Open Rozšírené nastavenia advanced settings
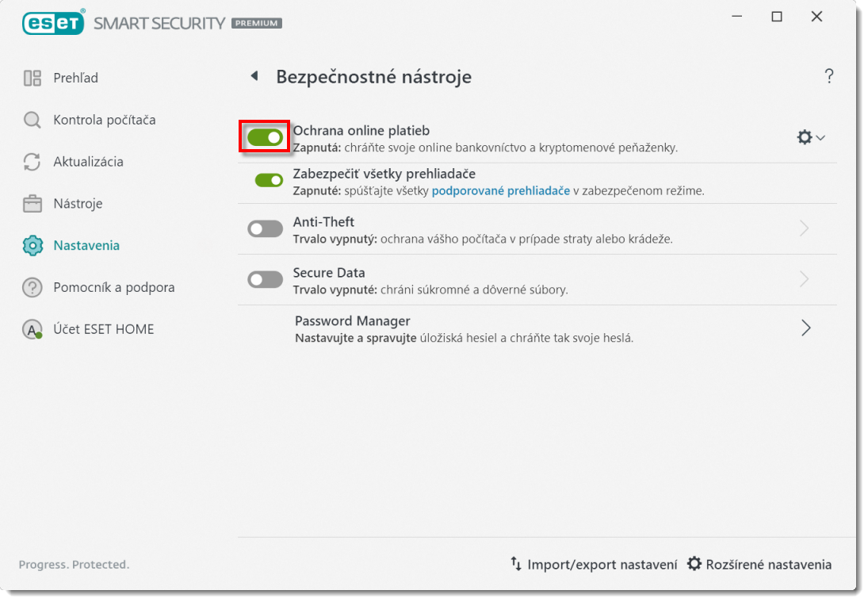 click(x=759, y=565)
